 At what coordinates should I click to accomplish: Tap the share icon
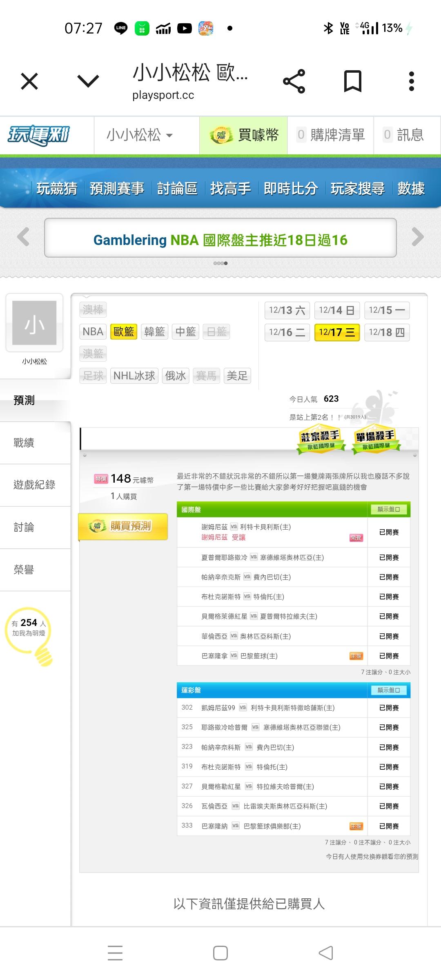pos(294,81)
